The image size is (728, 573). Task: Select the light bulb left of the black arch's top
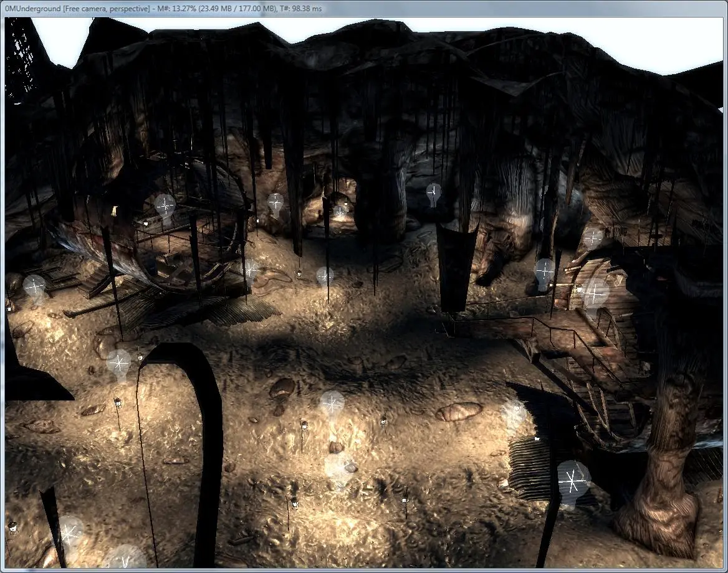point(119,364)
